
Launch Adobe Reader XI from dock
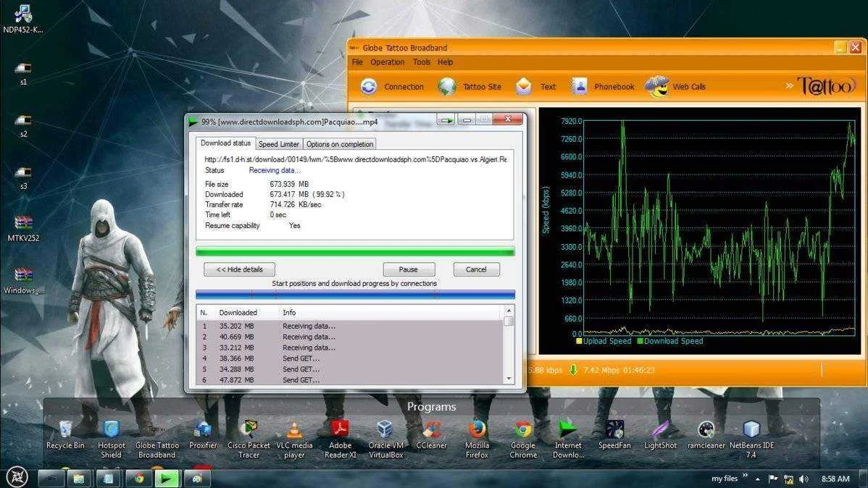tap(340, 439)
